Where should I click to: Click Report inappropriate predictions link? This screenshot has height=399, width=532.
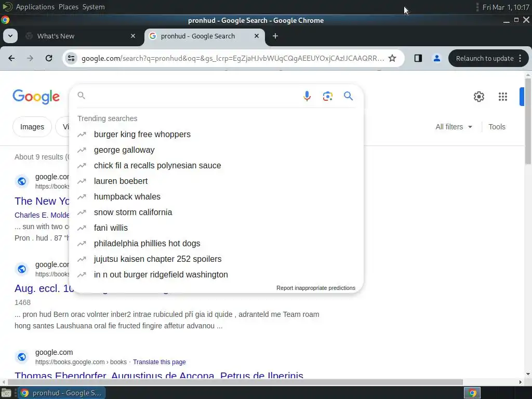click(315, 288)
